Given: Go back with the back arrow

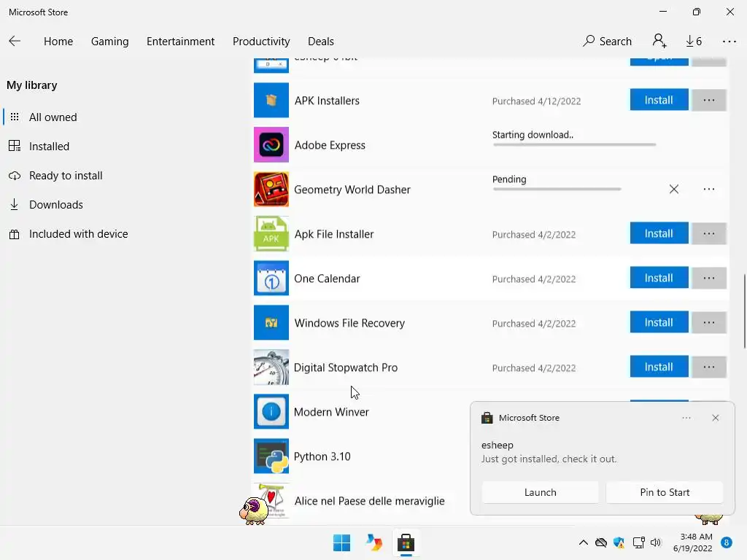Looking at the screenshot, I should pos(15,42).
